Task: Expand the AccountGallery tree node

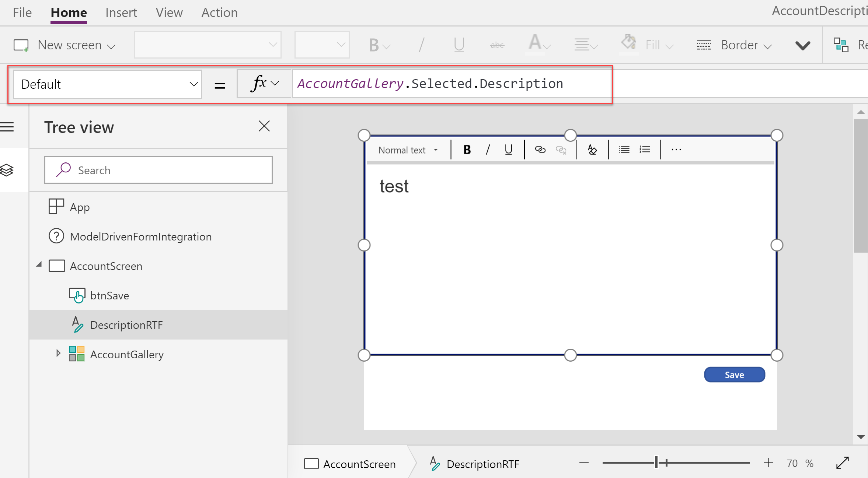Action: pos(58,354)
